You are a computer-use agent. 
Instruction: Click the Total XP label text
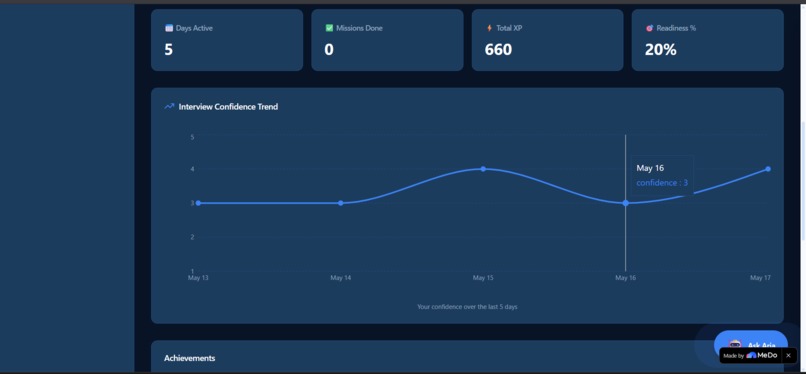pos(509,28)
